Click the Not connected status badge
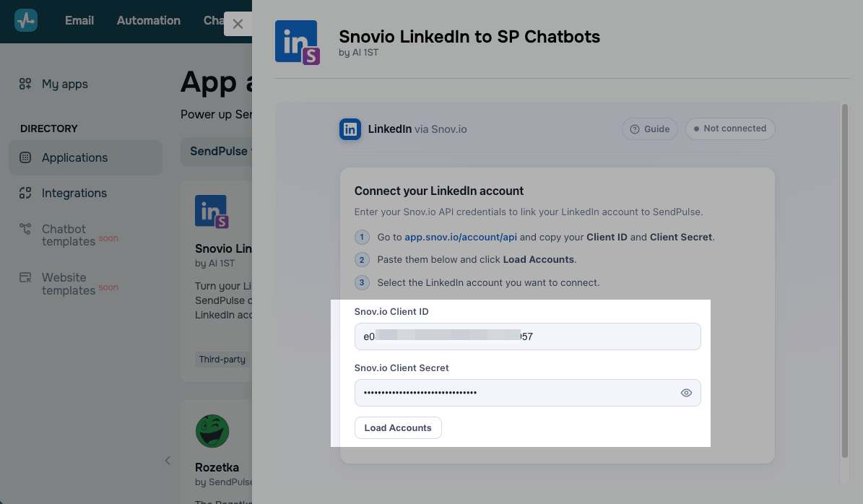This screenshot has height=504, width=863. [x=730, y=129]
